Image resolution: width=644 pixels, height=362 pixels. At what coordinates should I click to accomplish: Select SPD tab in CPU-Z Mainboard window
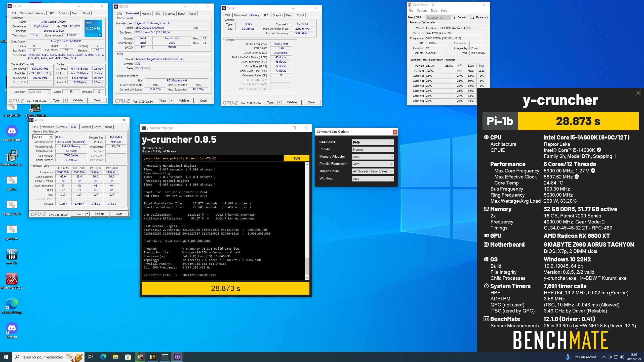[x=158, y=14]
